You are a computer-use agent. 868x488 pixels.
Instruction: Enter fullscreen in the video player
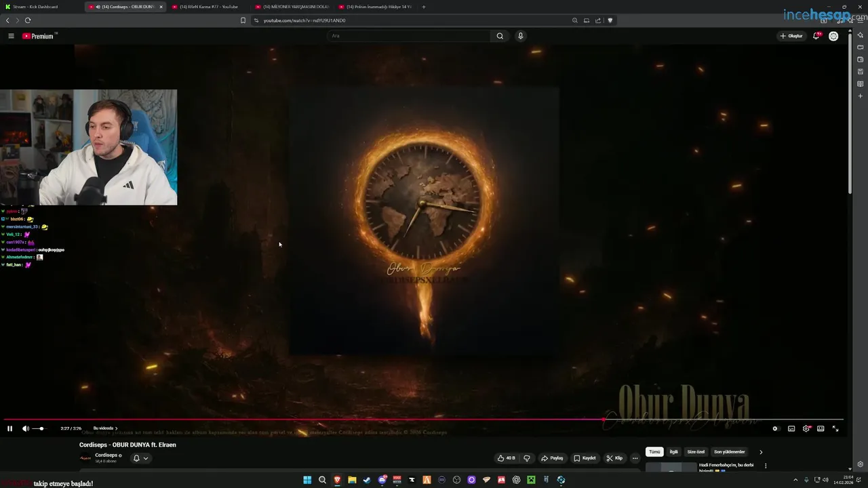tap(835, 428)
